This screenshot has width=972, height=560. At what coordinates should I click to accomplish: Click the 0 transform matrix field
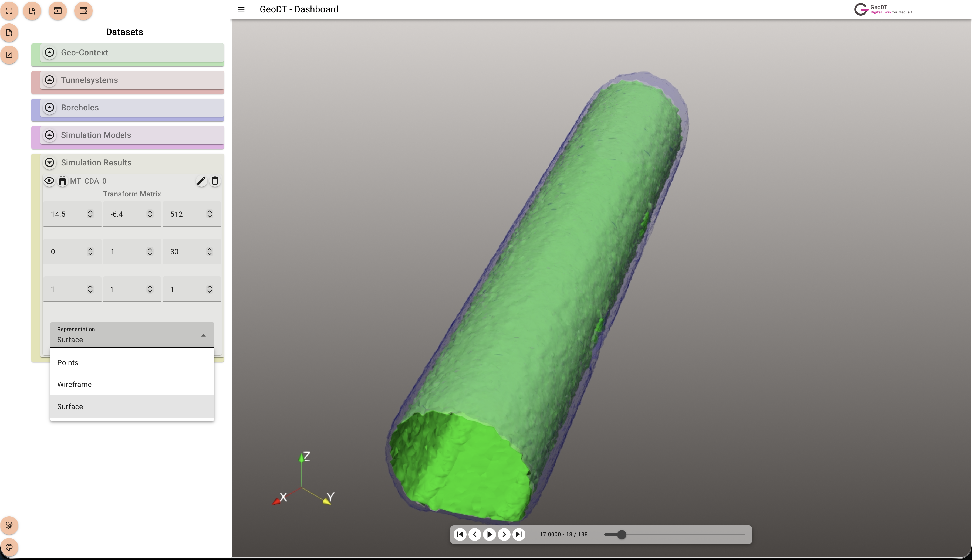pyautogui.click(x=72, y=252)
